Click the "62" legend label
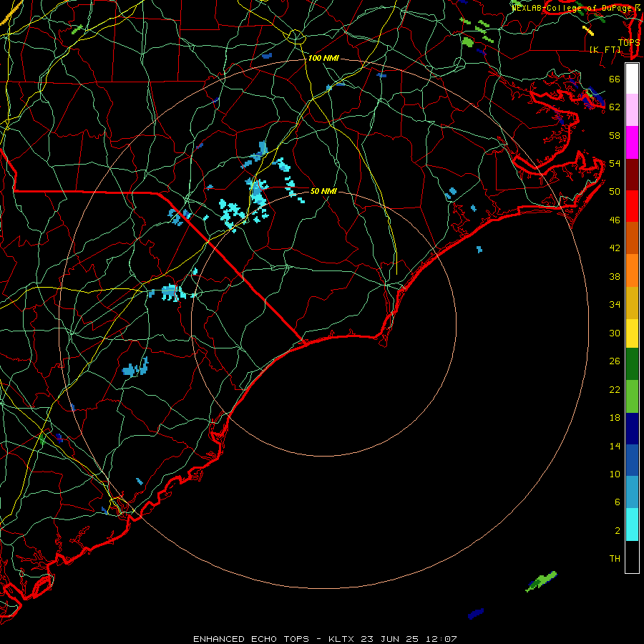 point(615,107)
